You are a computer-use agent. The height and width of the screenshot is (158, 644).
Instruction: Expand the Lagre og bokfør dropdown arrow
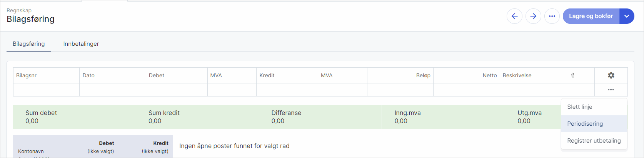point(627,16)
